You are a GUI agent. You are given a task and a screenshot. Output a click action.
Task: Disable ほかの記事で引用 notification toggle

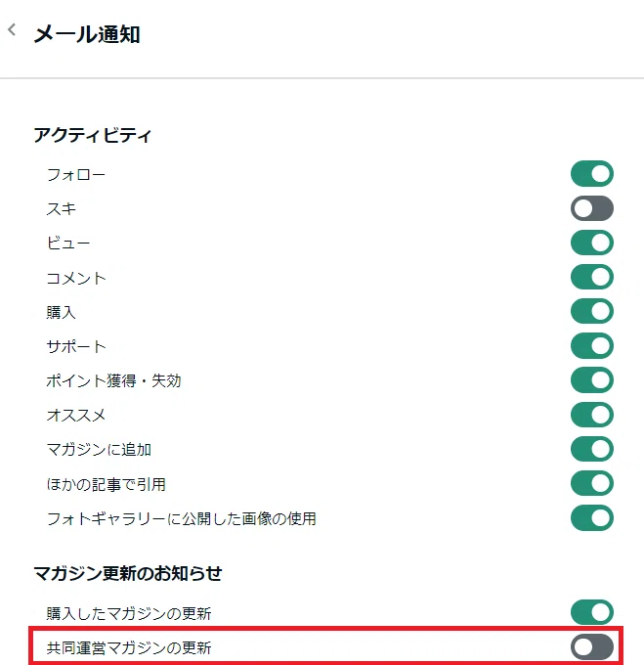[x=592, y=483]
